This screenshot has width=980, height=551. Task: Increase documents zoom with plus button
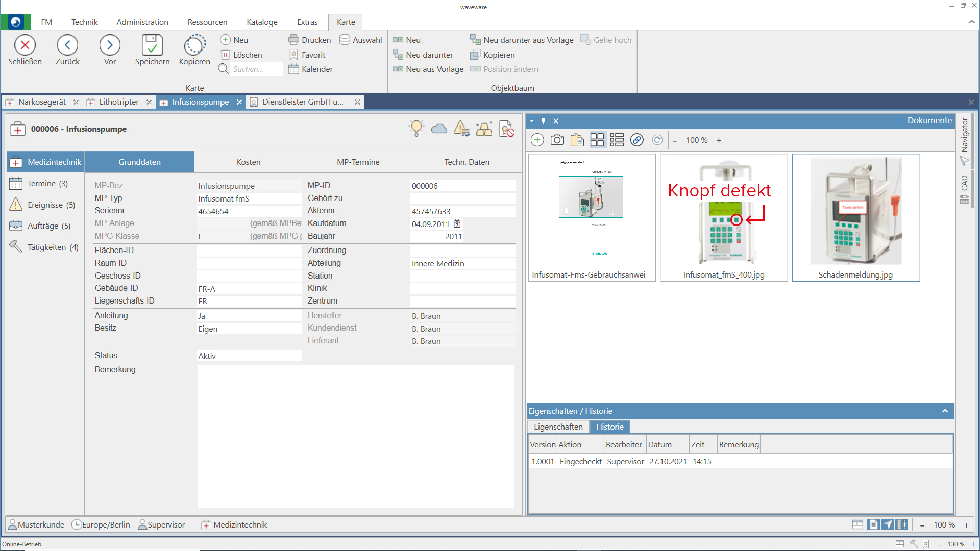pos(719,140)
